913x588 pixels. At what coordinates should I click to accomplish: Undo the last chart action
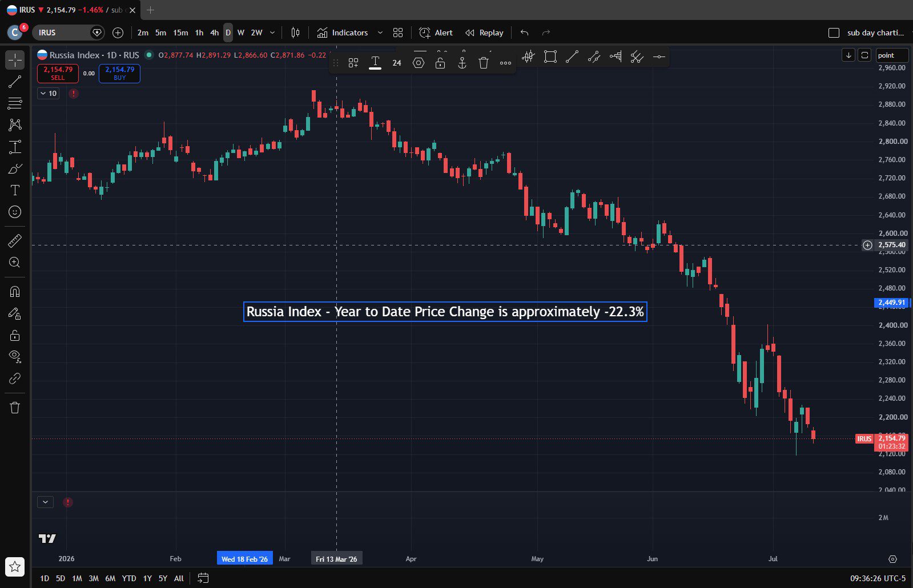524,33
